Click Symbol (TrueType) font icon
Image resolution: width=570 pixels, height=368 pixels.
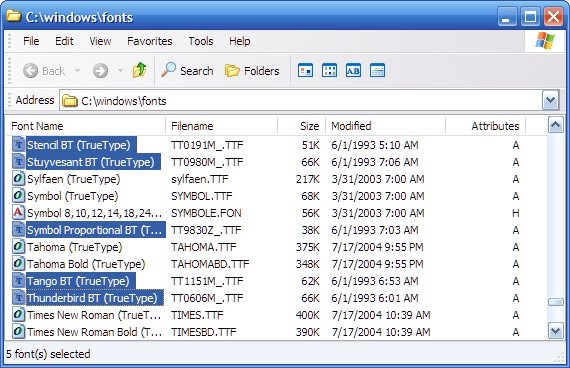[18, 196]
